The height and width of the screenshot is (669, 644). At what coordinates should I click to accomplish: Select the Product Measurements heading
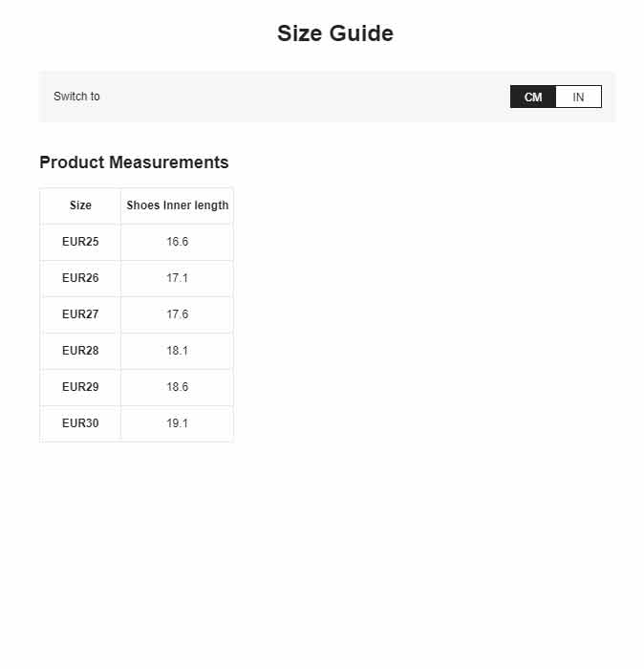(x=134, y=162)
